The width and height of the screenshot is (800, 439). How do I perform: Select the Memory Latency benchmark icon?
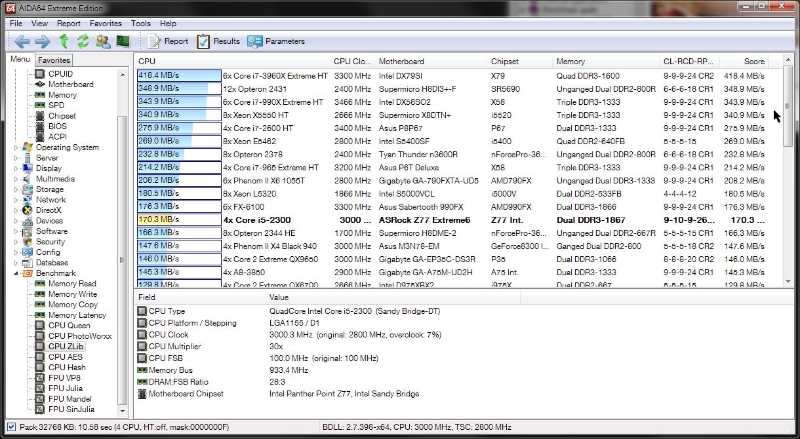point(40,315)
